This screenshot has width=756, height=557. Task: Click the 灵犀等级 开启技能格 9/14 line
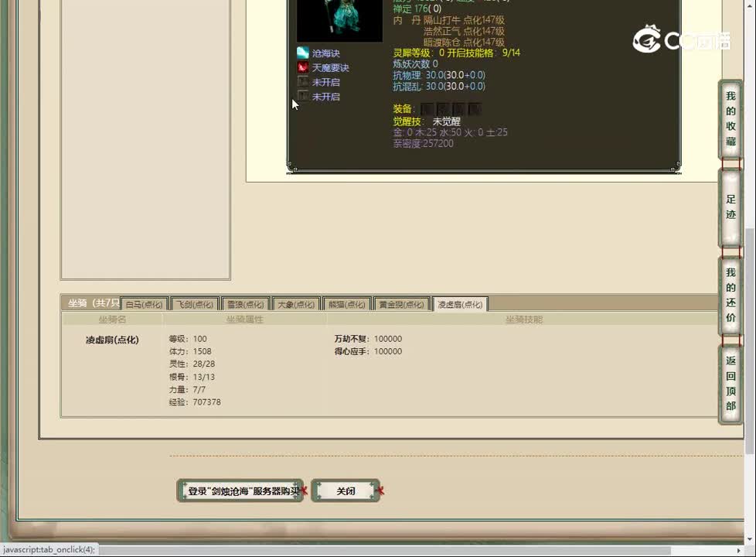coord(457,53)
